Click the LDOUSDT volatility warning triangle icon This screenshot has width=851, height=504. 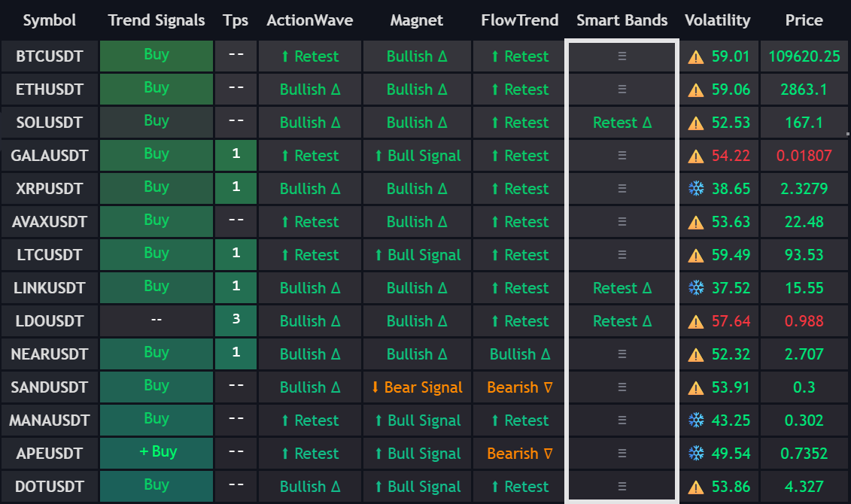[x=696, y=322]
